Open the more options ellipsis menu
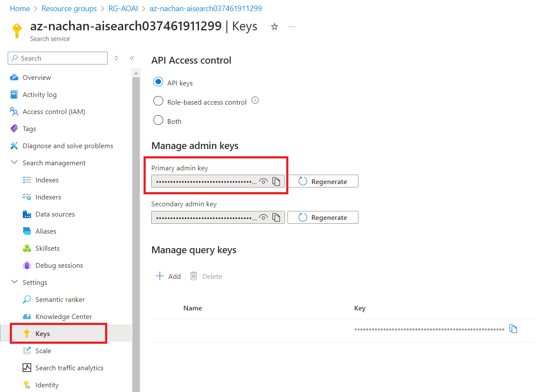The height and width of the screenshot is (392, 537). coord(291,26)
